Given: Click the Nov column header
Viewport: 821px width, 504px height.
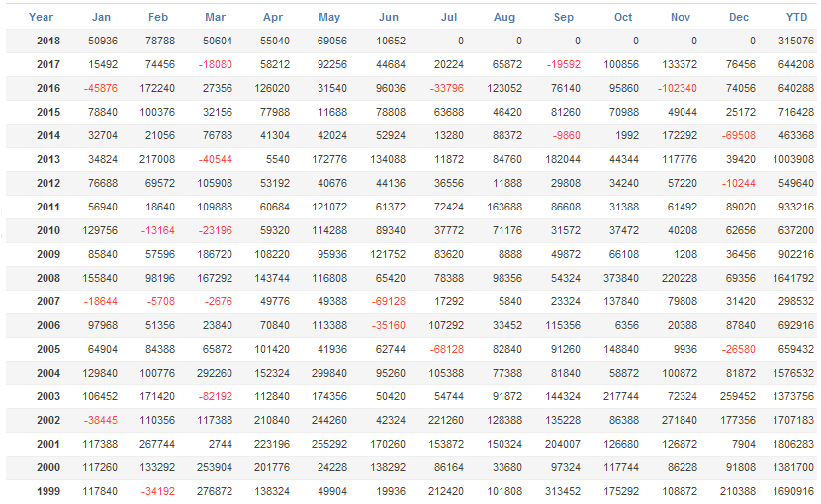Looking at the screenshot, I should (x=681, y=17).
